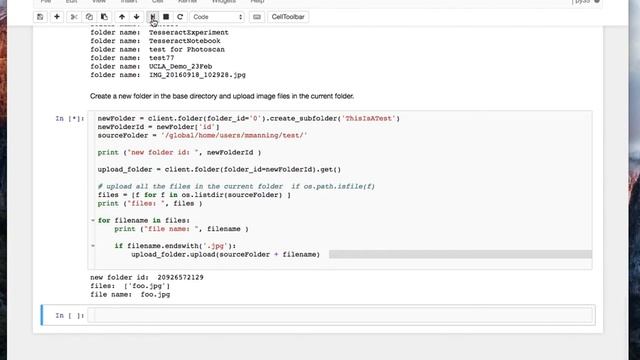Select the empty 'In [ ]:' cell prompt
The height and width of the screenshot is (360, 640).
point(70,315)
